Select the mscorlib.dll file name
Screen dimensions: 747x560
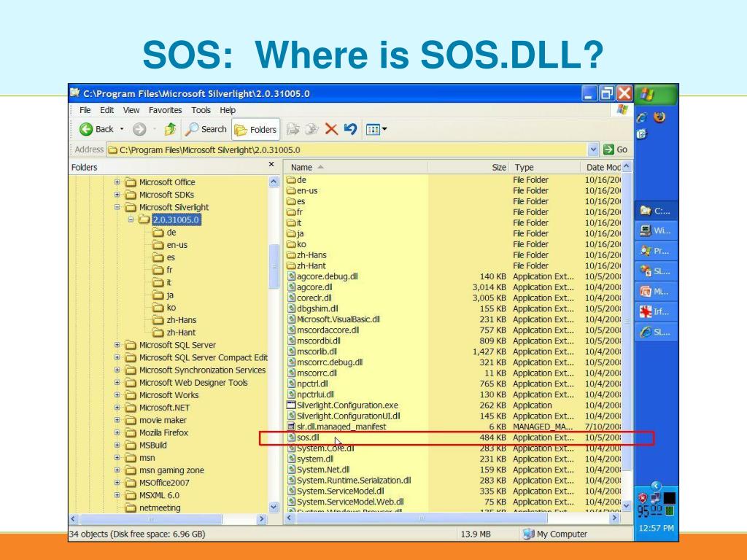(317, 351)
